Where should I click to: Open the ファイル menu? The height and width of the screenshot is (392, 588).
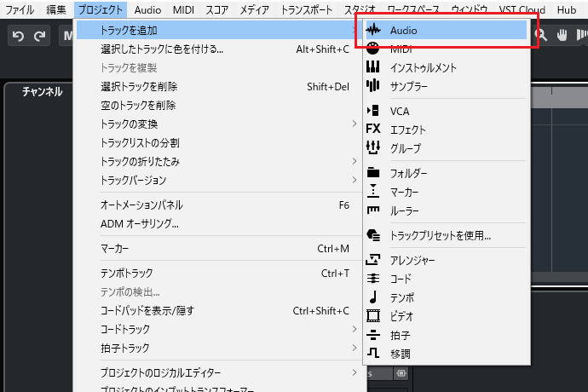[20, 9]
